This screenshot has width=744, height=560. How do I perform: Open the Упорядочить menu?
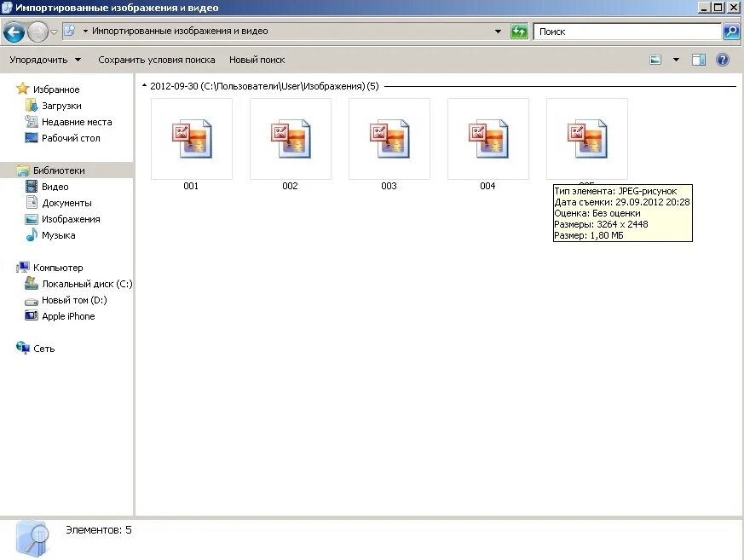click(x=45, y=60)
